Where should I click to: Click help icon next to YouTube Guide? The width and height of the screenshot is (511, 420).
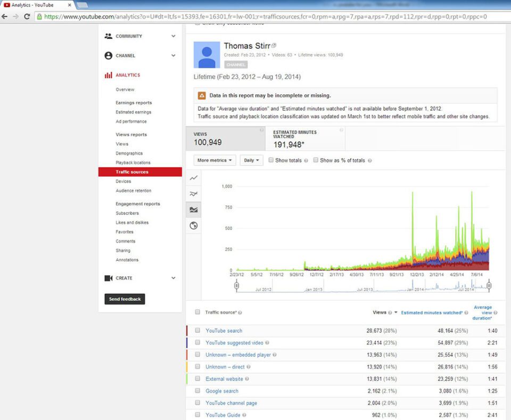pos(244,415)
